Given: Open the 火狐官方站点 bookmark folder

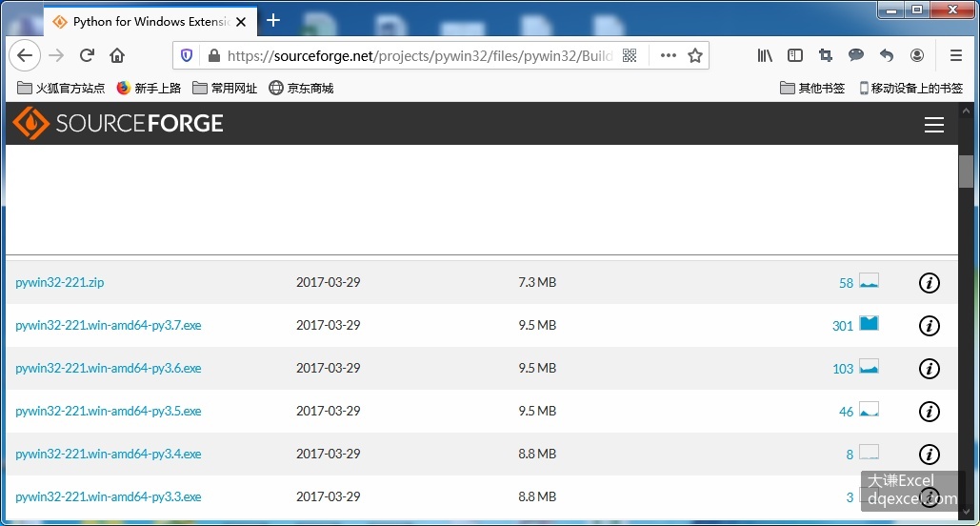Looking at the screenshot, I should point(61,89).
